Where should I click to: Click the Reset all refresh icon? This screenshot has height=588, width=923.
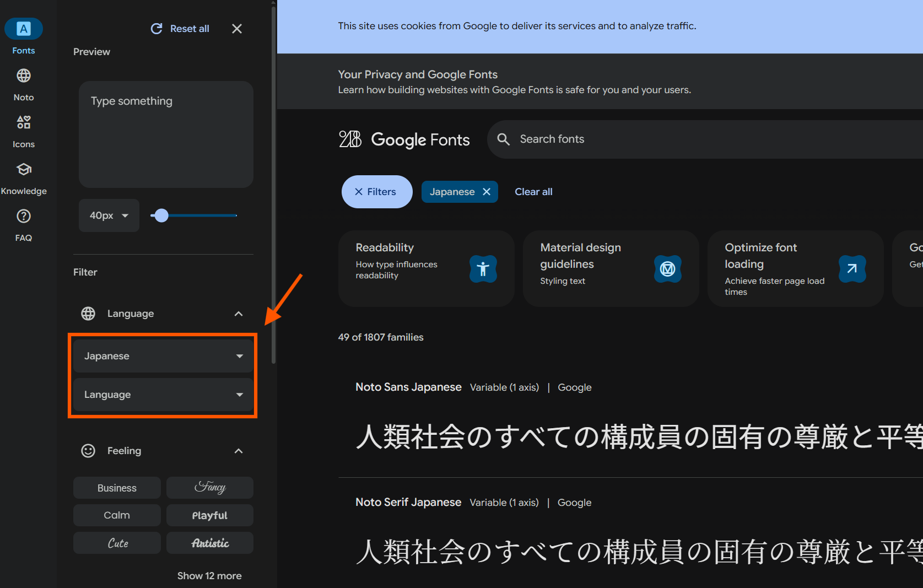coord(156,29)
